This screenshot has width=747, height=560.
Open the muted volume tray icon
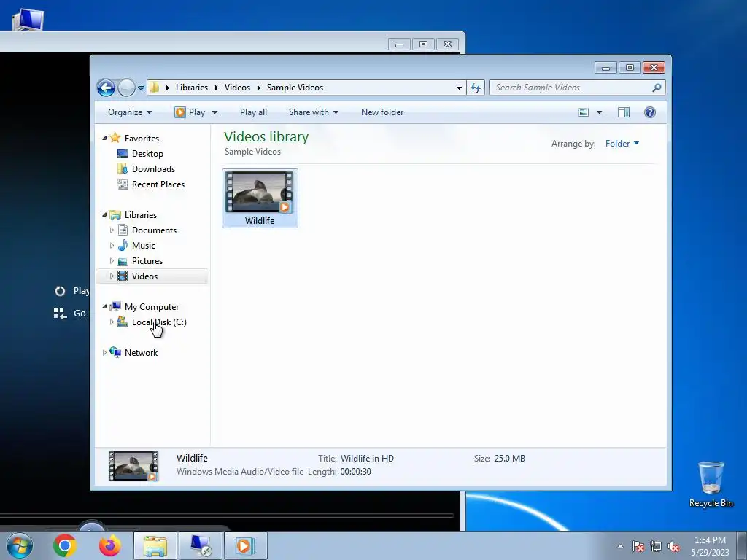coord(673,546)
